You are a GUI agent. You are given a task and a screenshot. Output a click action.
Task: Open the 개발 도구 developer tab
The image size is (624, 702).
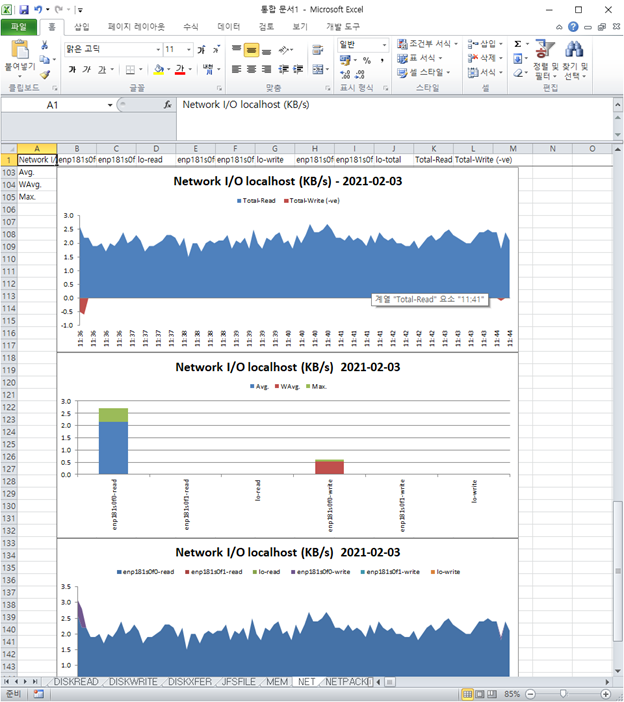[x=343, y=27]
